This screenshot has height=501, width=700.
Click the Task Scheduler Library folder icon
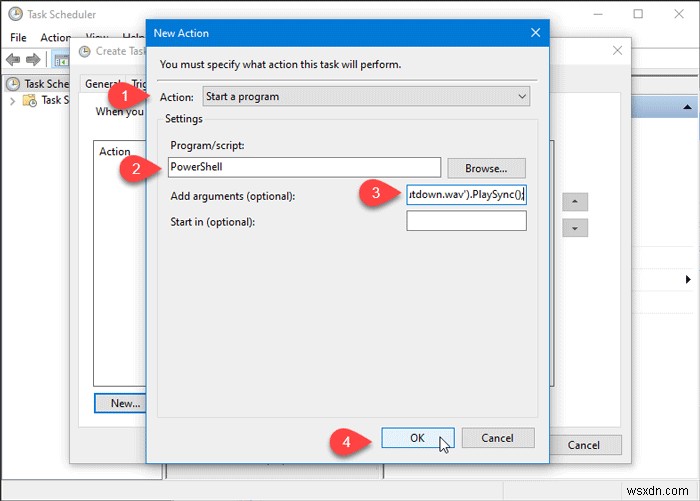30,100
